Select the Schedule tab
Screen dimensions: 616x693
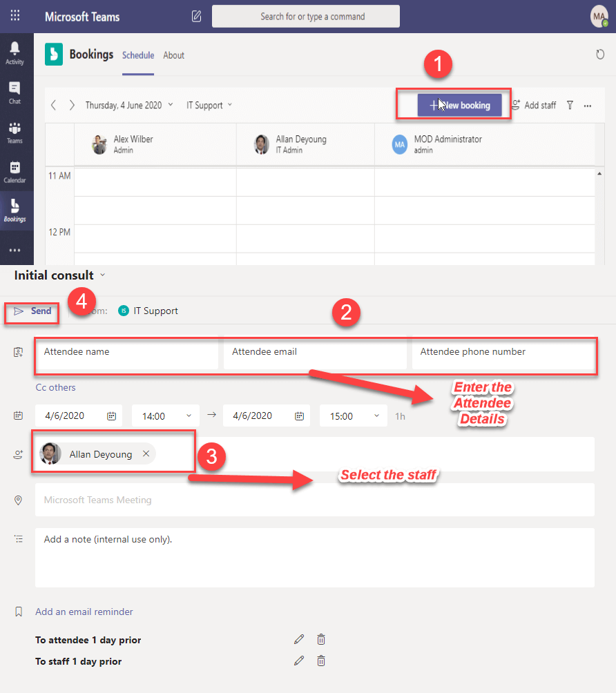point(138,55)
